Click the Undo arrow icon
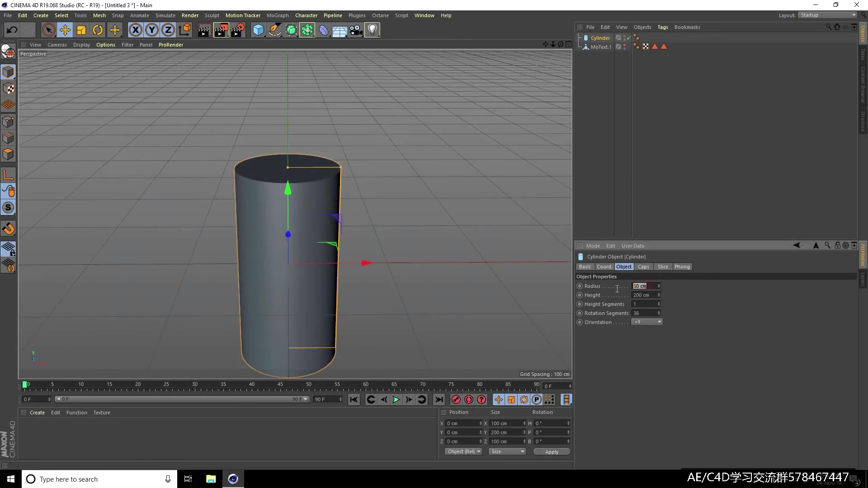Viewport: 868px width, 488px height. pyautogui.click(x=12, y=30)
